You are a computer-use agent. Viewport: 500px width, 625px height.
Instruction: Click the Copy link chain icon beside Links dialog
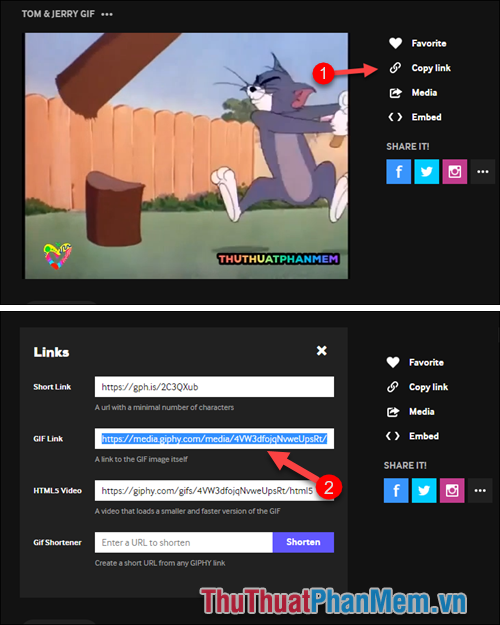coord(393,387)
